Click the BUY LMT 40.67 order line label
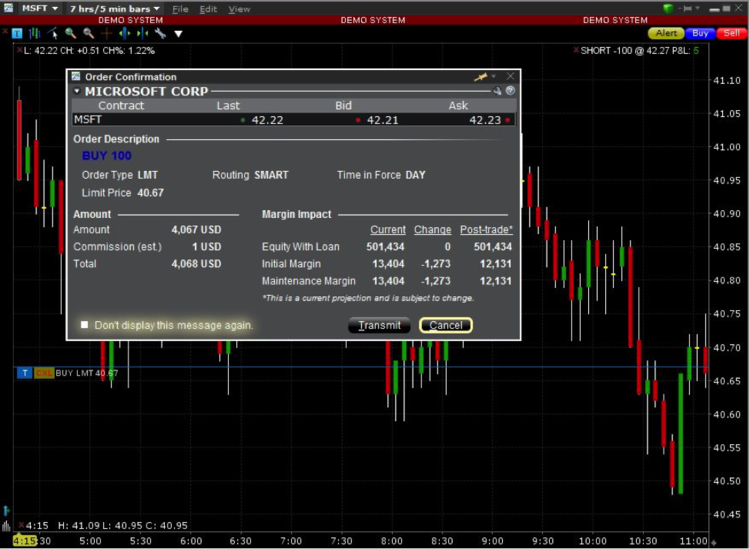This screenshot has height=549, width=750. (87, 373)
